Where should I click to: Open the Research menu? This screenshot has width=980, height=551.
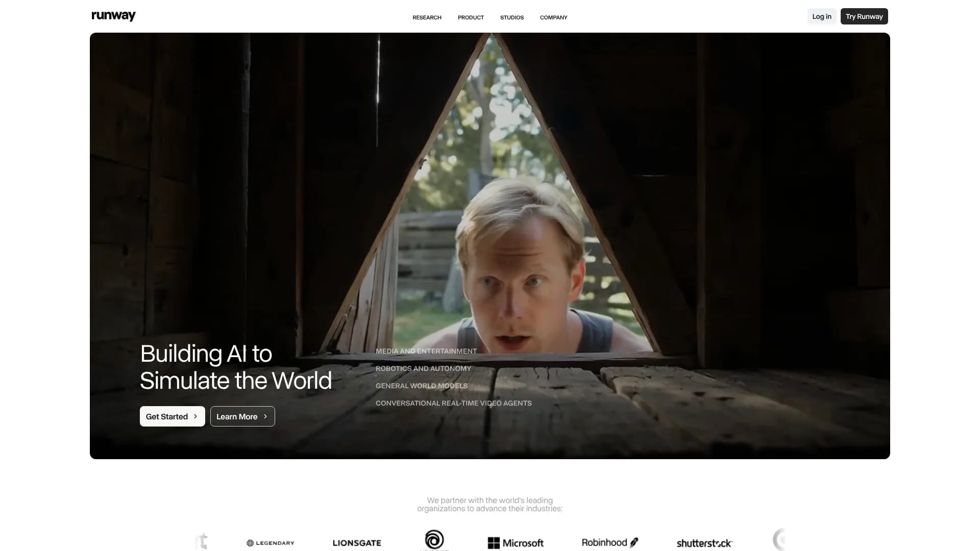click(x=427, y=17)
